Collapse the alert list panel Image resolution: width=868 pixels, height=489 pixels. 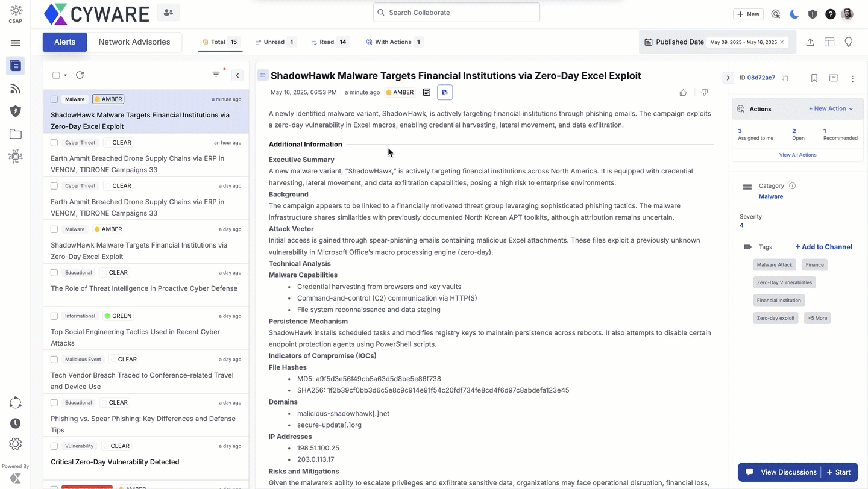click(237, 75)
